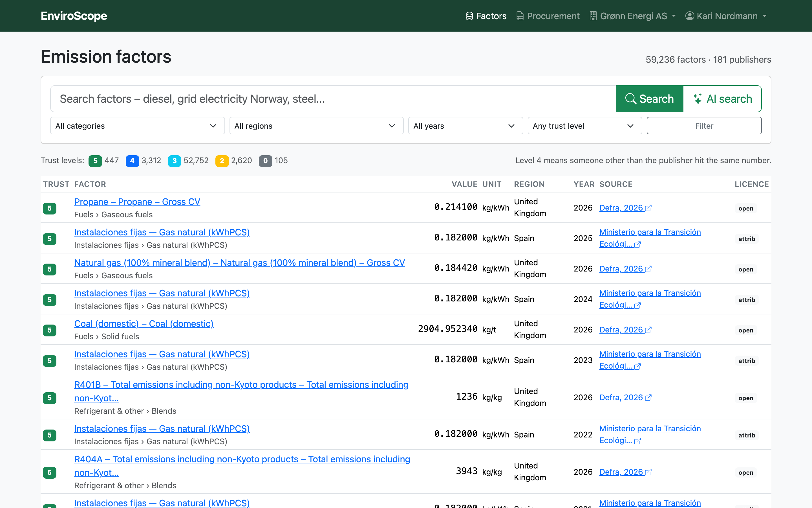Click the grey trust level 0 badge

[265, 161]
